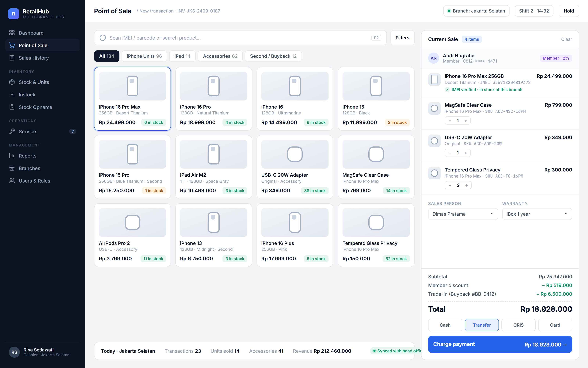Switch to iPhone Units tab

tap(144, 56)
